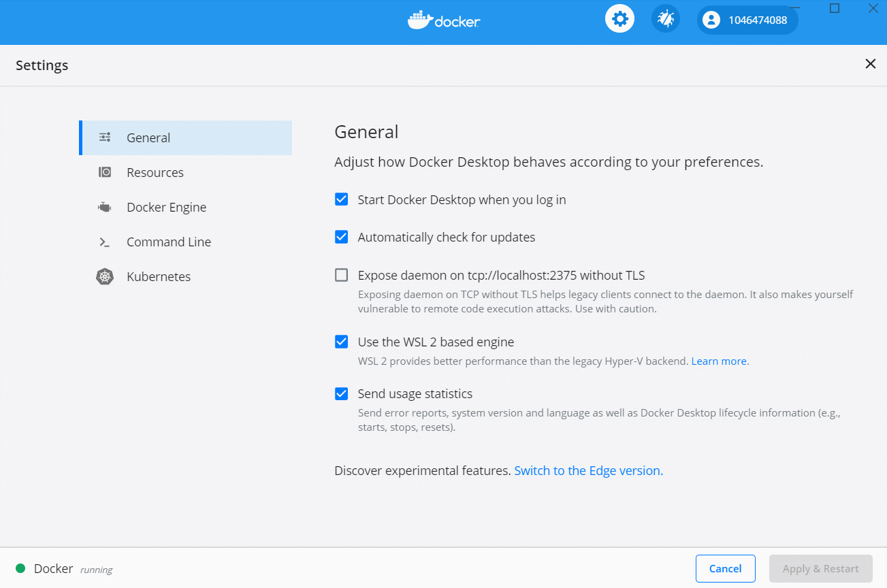Click the General sliders icon in sidebar
The image size is (887, 588).
pyautogui.click(x=105, y=137)
